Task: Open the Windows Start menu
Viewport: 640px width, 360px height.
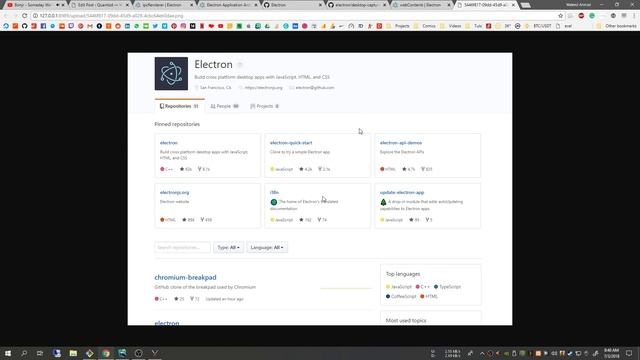Action: [8, 353]
